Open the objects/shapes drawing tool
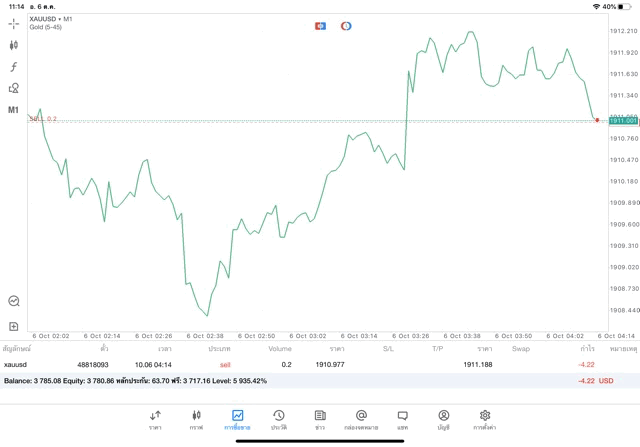 [14, 88]
